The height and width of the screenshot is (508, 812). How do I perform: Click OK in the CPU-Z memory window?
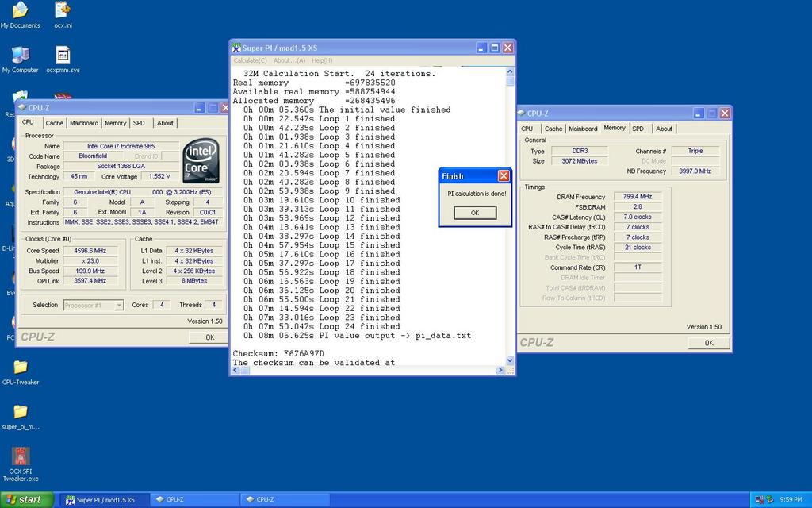tap(709, 343)
